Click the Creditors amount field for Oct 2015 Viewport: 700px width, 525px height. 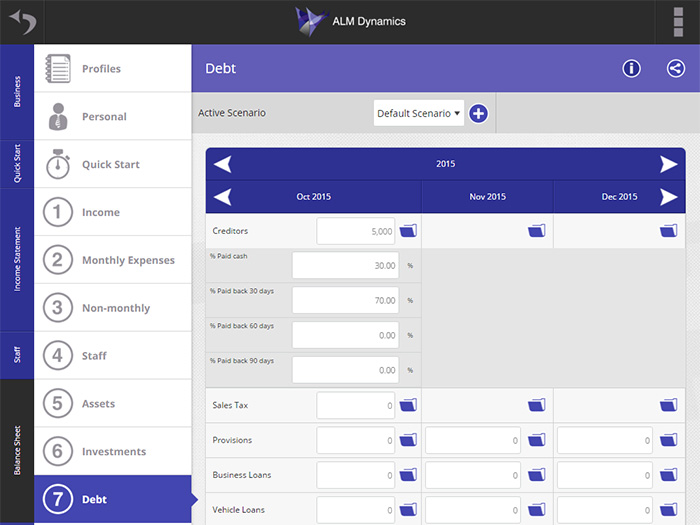(x=355, y=231)
